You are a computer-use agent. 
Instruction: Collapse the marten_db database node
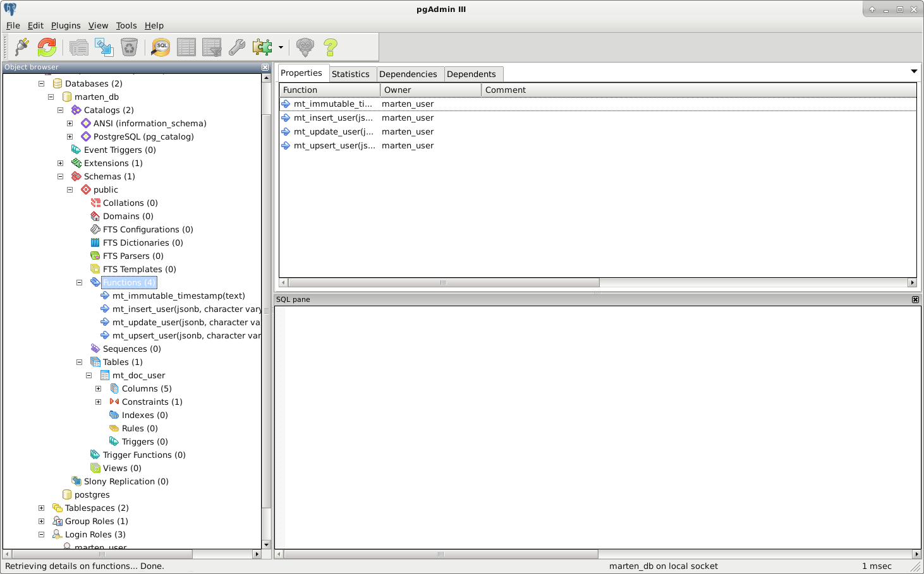(x=51, y=97)
